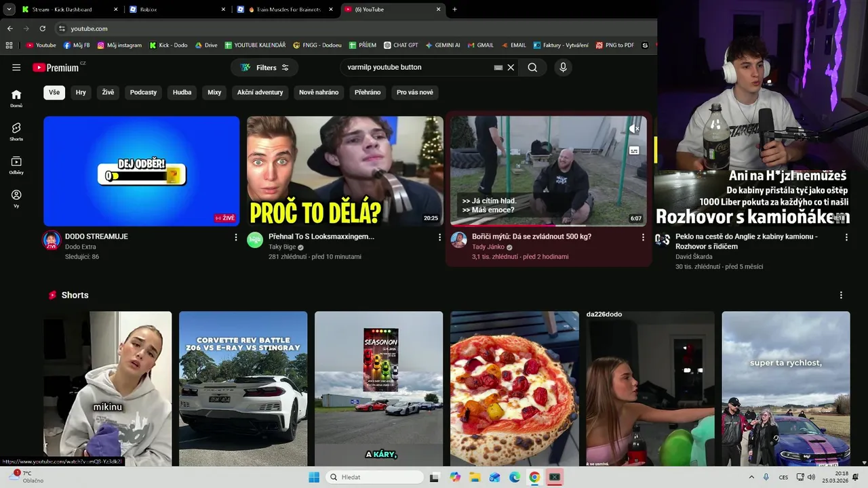Go back in the browser
The image size is (868, 488).
[9, 28]
